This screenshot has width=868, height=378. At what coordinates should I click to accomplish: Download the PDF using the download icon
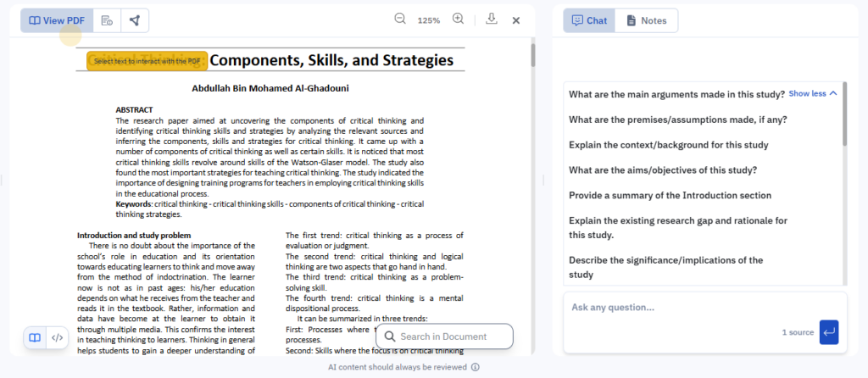tap(491, 19)
